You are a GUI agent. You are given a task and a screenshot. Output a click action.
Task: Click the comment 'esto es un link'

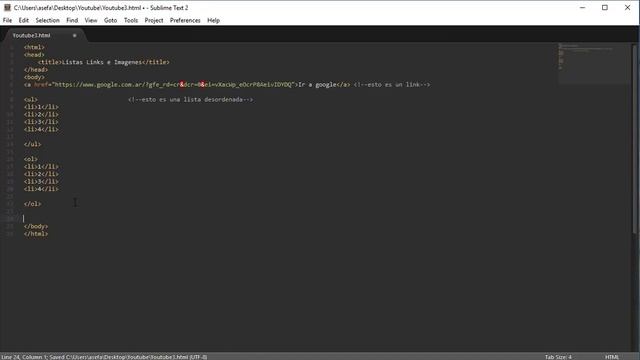coord(392,84)
